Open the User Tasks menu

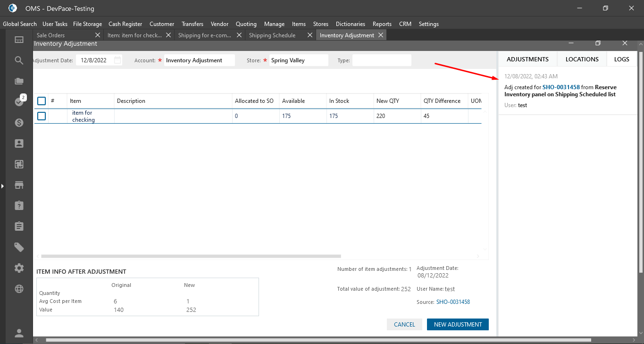pos(55,24)
